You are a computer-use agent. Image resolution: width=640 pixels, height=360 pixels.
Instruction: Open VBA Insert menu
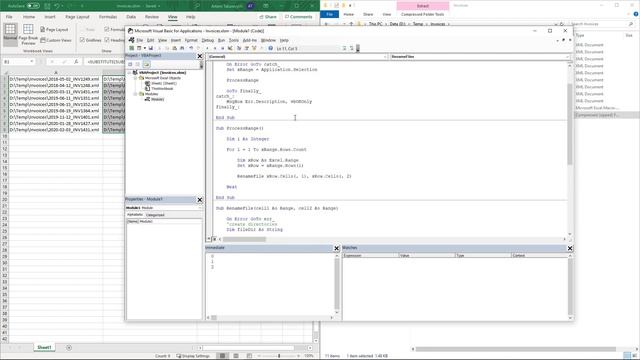click(x=176, y=40)
